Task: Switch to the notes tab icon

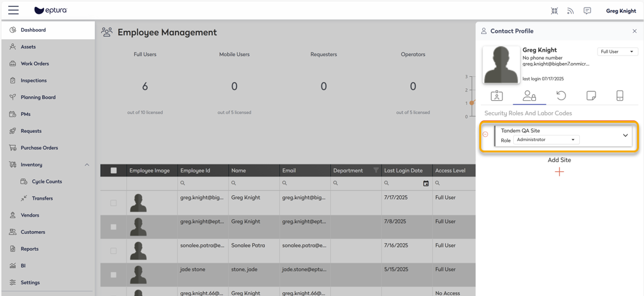Action: pos(591,96)
